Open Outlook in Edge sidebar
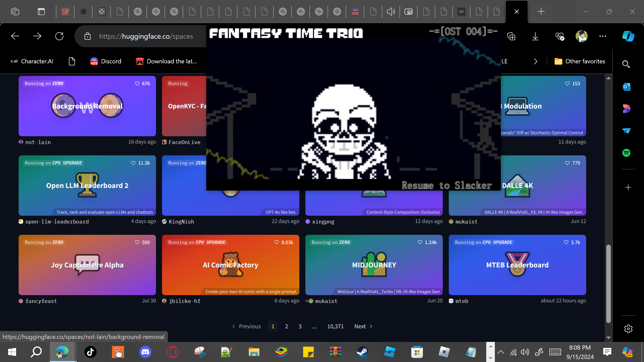The height and width of the screenshot is (362, 644). pyautogui.click(x=626, y=87)
